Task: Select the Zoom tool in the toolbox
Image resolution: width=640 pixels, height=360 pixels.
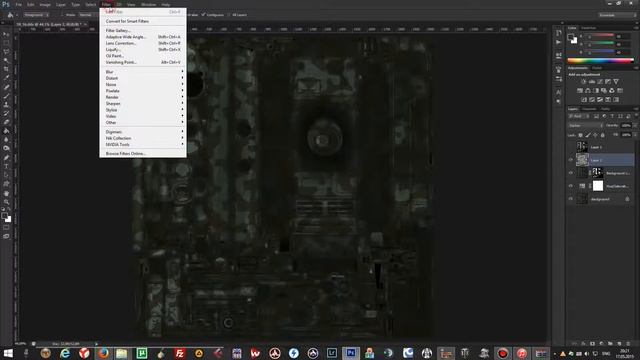Action: pos(6,202)
